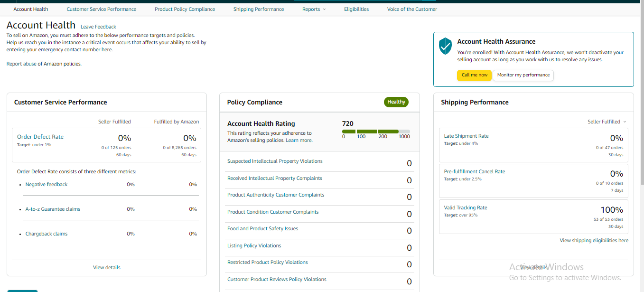The height and width of the screenshot is (292, 644).
Task: Select the Product Policy Compliance tab
Action: point(185,9)
